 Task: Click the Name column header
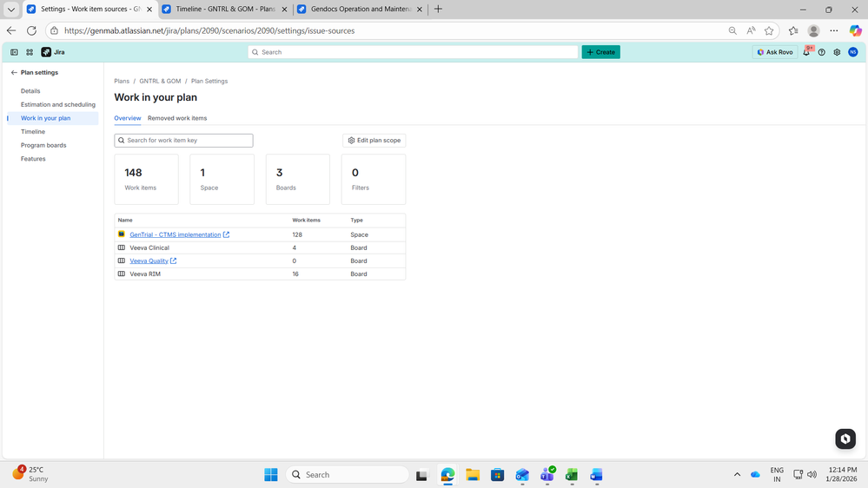click(125, 221)
